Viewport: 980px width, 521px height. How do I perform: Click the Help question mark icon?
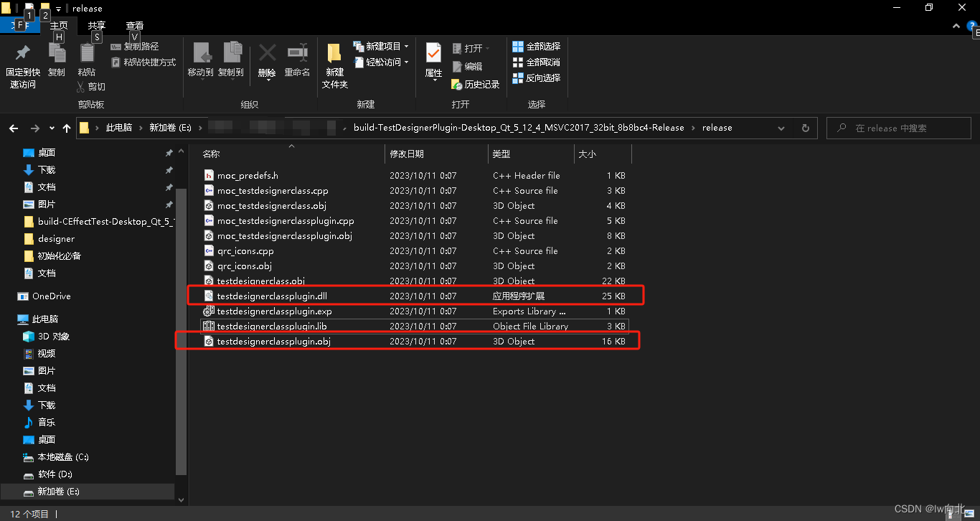pyautogui.click(x=972, y=26)
